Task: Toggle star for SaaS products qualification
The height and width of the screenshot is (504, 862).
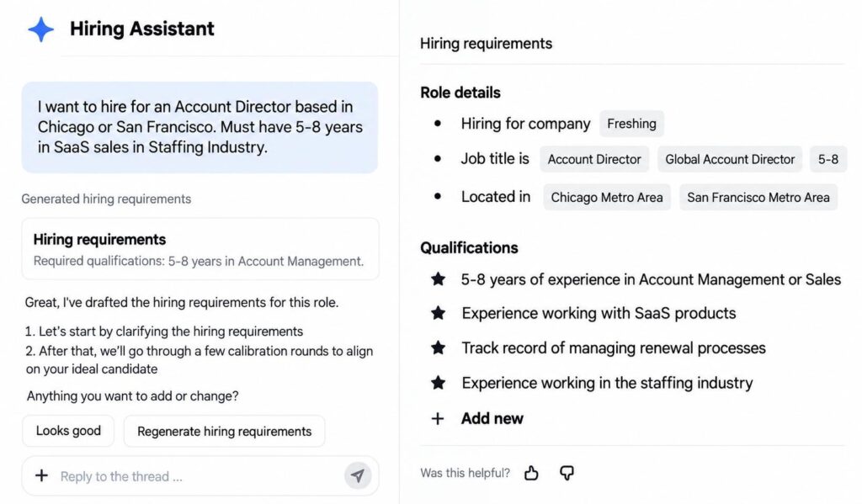Action: [438, 313]
